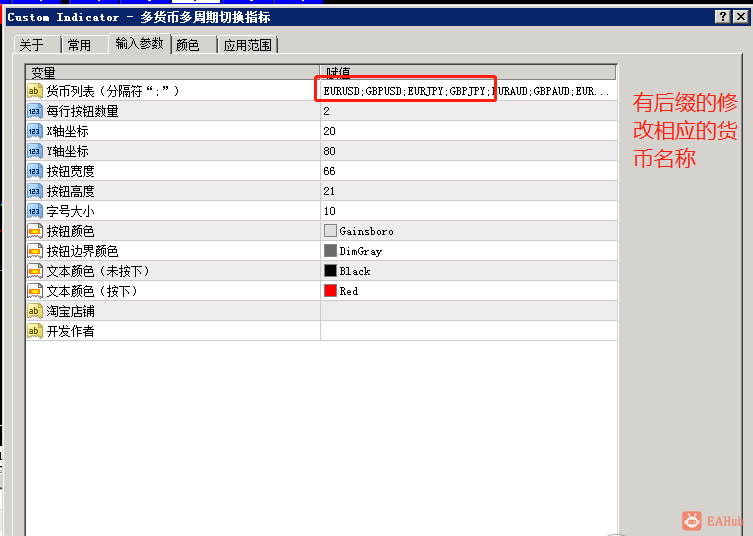Viewport: 753px width, 536px height.
Task: Edit the 每行按钮数量 value 2
Action: [468, 111]
